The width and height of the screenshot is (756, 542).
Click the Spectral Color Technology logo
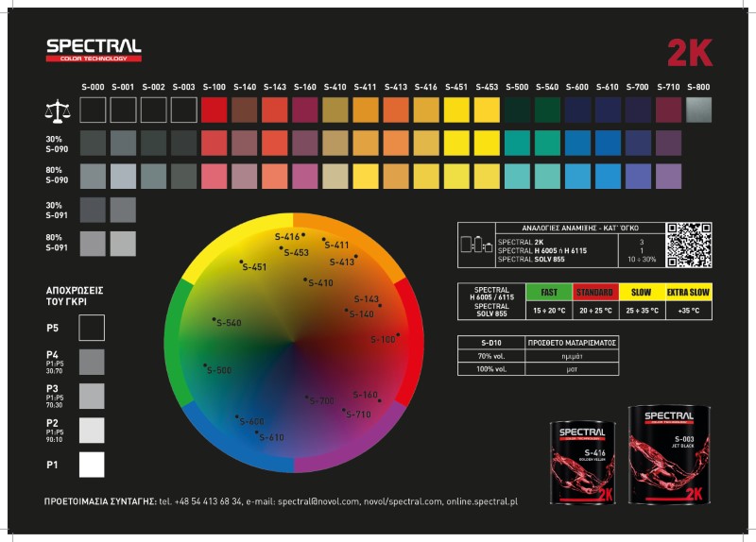coord(94,51)
